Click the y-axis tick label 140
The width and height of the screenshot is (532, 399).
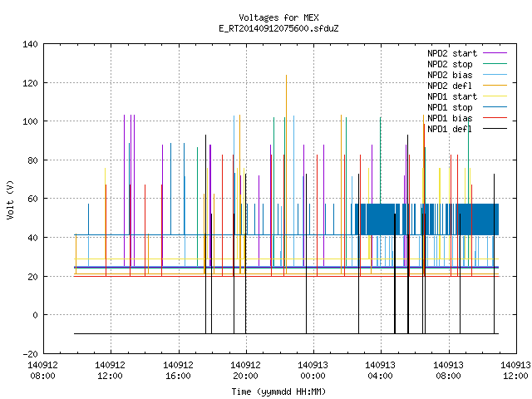click(30, 44)
